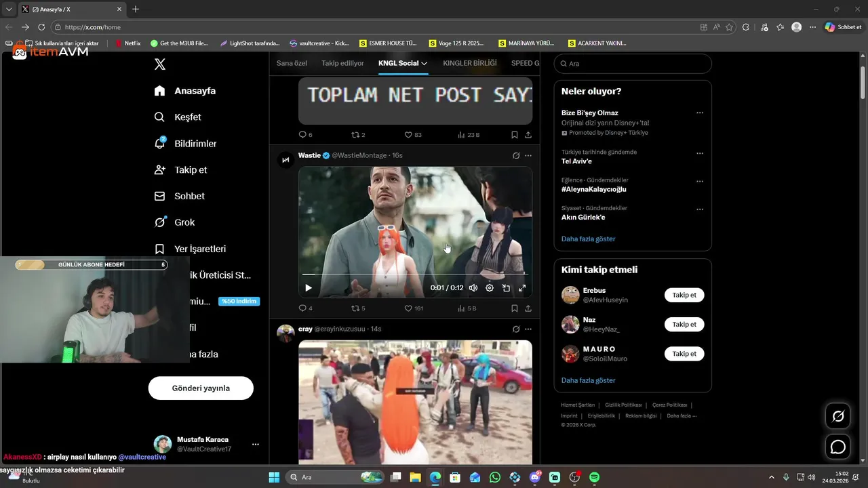Click Daha fazla göster under trends
This screenshot has width=868, height=488.
[x=589, y=239]
